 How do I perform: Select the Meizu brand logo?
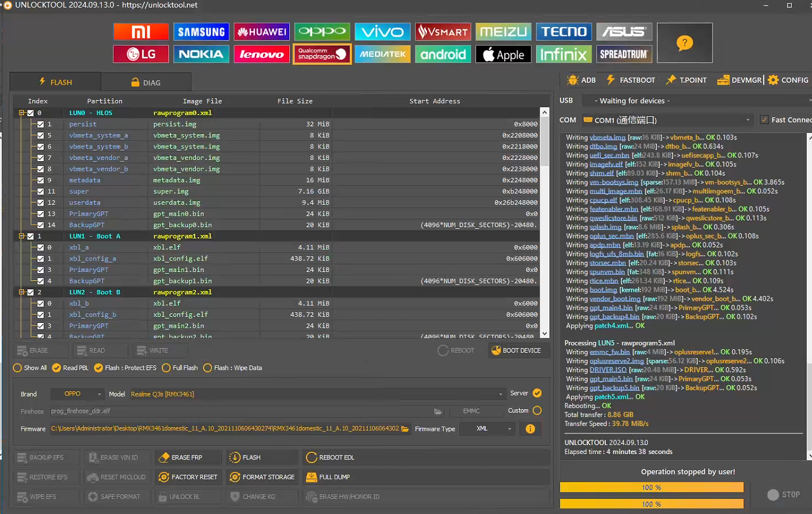504,32
